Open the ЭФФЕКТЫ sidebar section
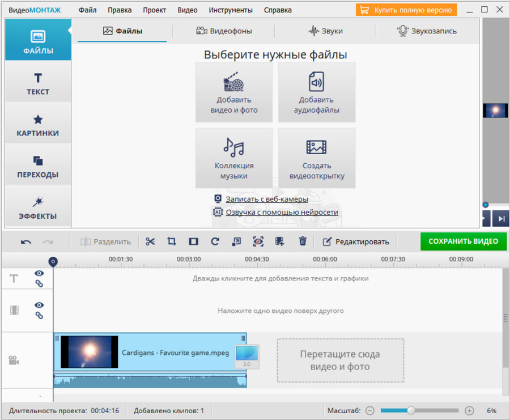510x420 pixels. click(38, 206)
